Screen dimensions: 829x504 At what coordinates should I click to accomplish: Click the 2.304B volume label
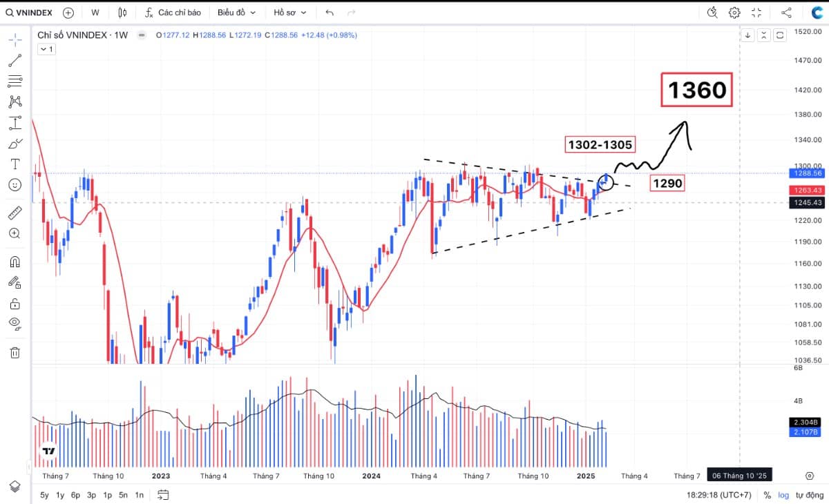pyautogui.click(x=806, y=423)
